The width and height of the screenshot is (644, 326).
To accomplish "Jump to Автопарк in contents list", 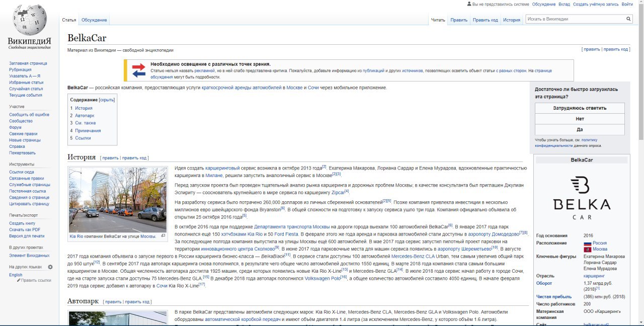I will click(x=85, y=116).
